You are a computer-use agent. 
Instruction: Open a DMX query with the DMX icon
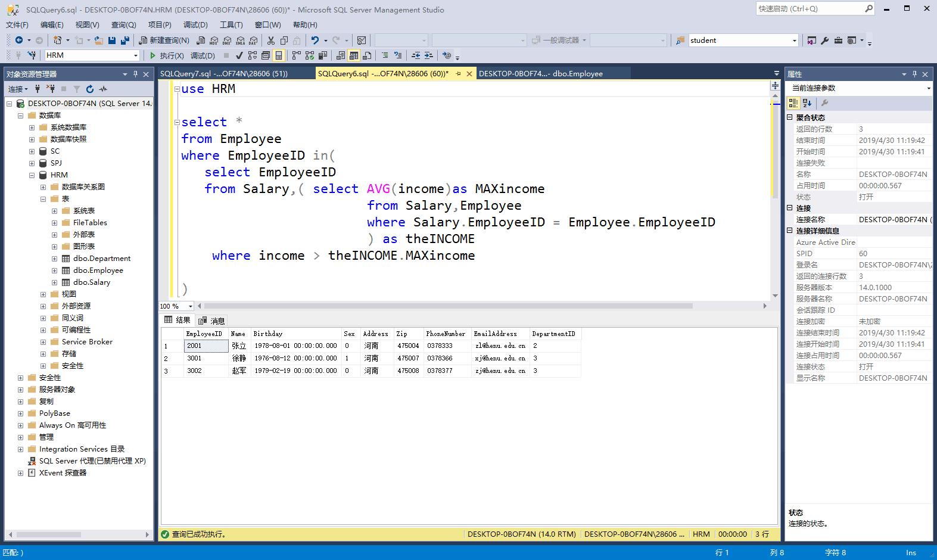227,40
